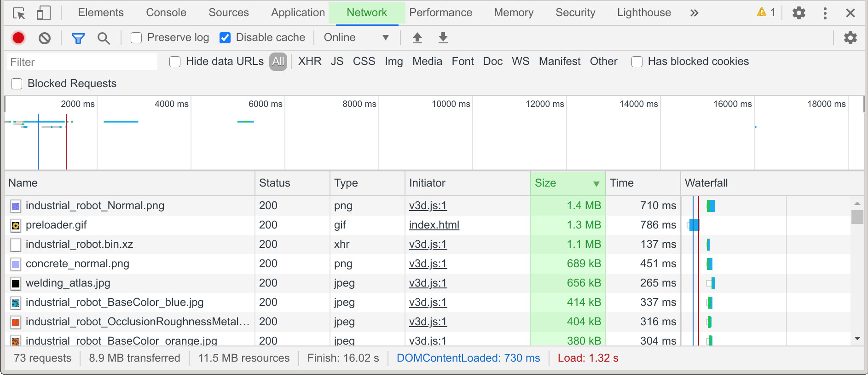Click the industrial_robot_Normal.png file icon

point(16,206)
